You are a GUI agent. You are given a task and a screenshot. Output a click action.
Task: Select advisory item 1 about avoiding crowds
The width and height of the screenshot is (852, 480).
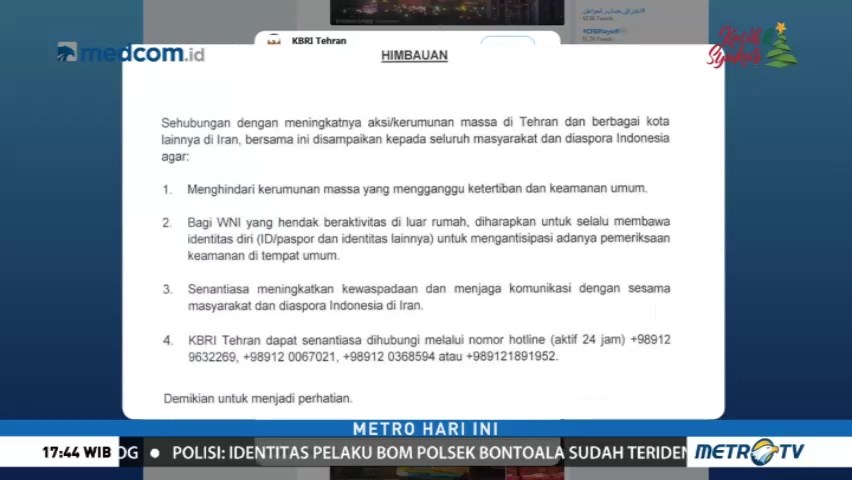(405, 189)
